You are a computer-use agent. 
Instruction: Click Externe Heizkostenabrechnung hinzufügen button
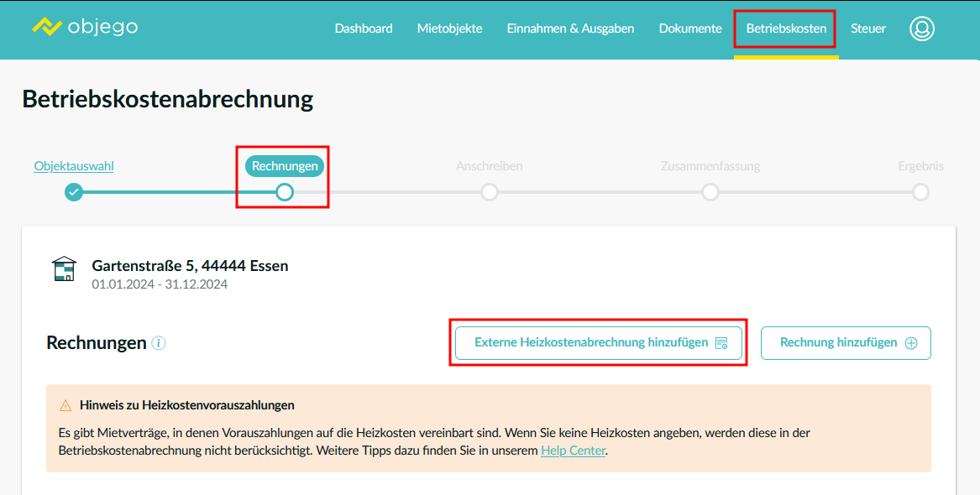tap(599, 342)
